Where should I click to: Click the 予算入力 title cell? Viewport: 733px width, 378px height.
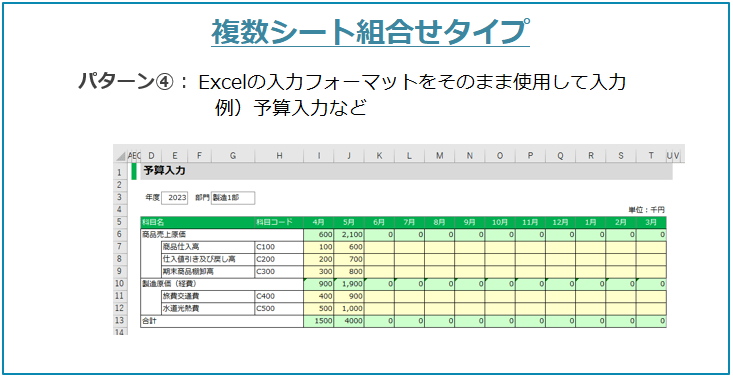[165, 171]
